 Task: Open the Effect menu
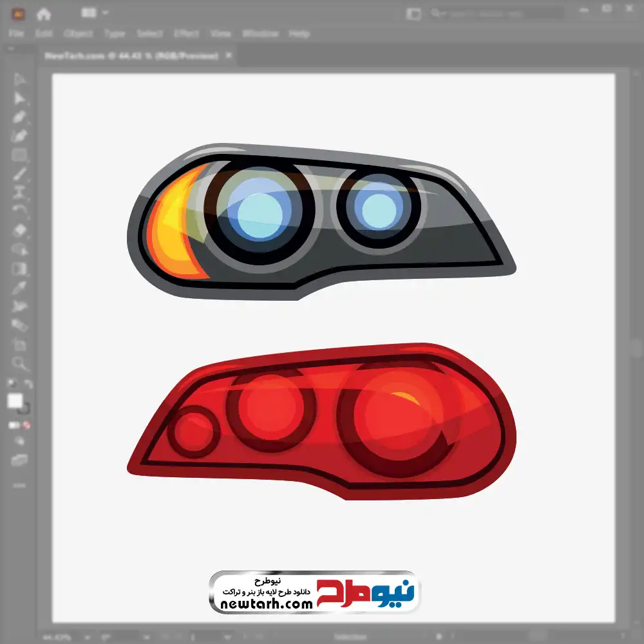point(187,33)
